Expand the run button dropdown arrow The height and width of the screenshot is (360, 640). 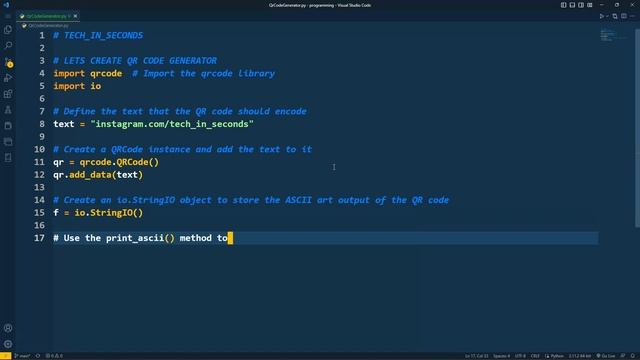click(x=607, y=16)
